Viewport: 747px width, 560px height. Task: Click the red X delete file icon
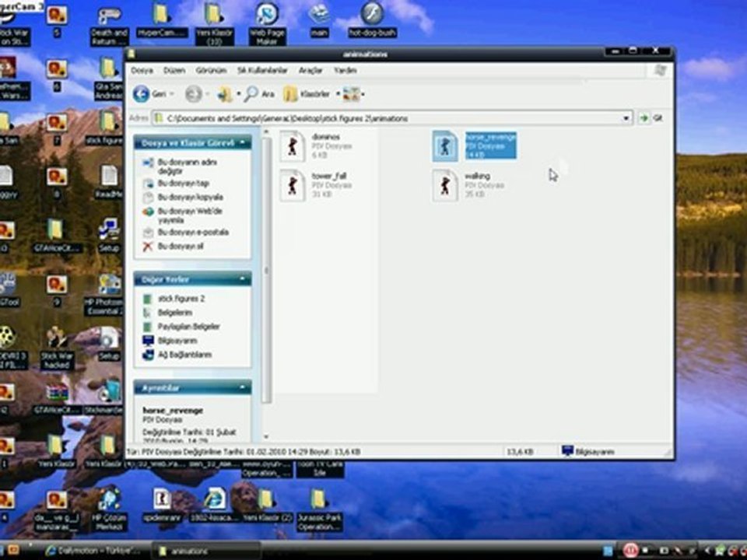tap(148, 247)
